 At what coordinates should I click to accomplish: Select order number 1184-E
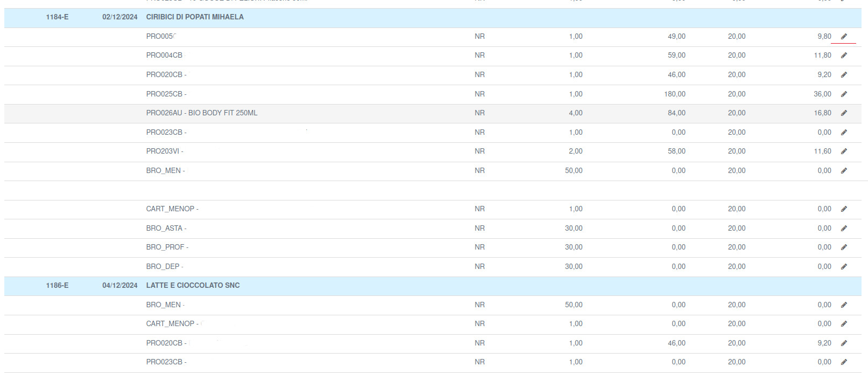click(57, 17)
